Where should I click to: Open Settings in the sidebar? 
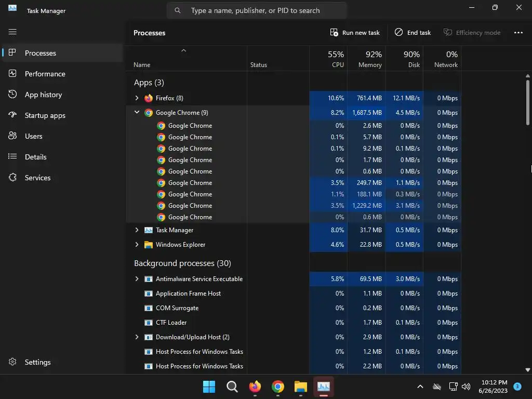tap(62, 362)
